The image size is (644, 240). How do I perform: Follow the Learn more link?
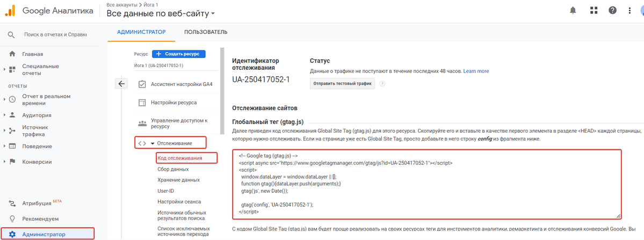476,71
